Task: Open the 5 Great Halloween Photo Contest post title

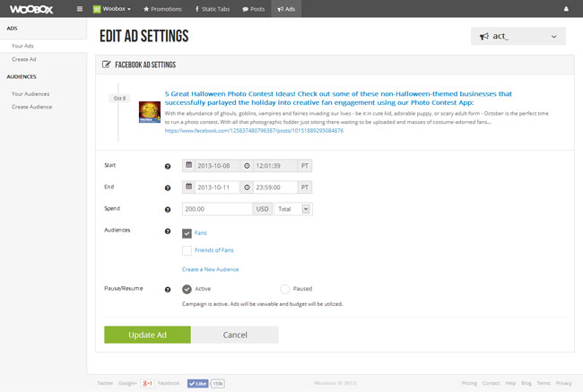Action: (x=338, y=98)
